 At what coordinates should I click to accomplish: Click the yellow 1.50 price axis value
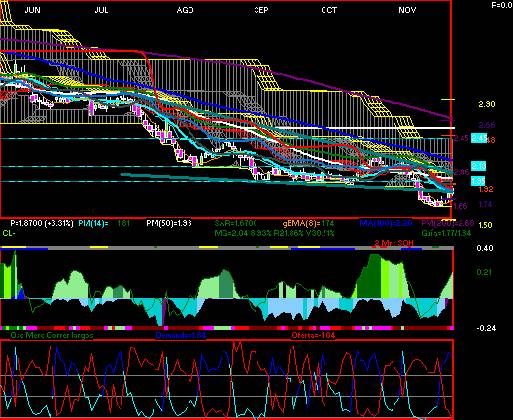coord(485,225)
